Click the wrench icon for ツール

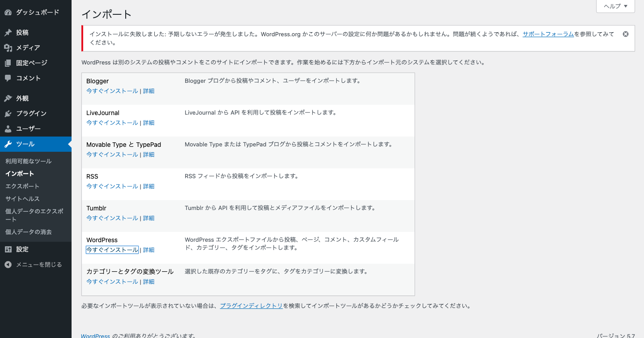pos(8,144)
